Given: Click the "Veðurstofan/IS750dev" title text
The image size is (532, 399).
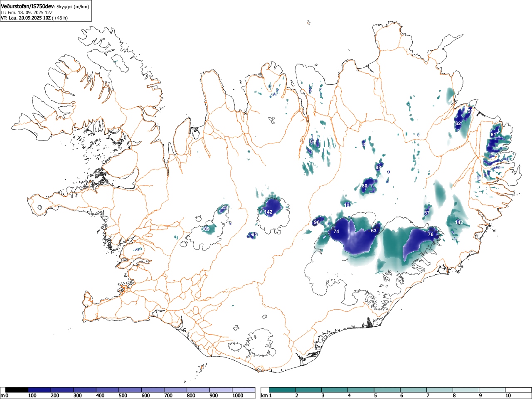Looking at the screenshot, I should pyautogui.click(x=28, y=6).
